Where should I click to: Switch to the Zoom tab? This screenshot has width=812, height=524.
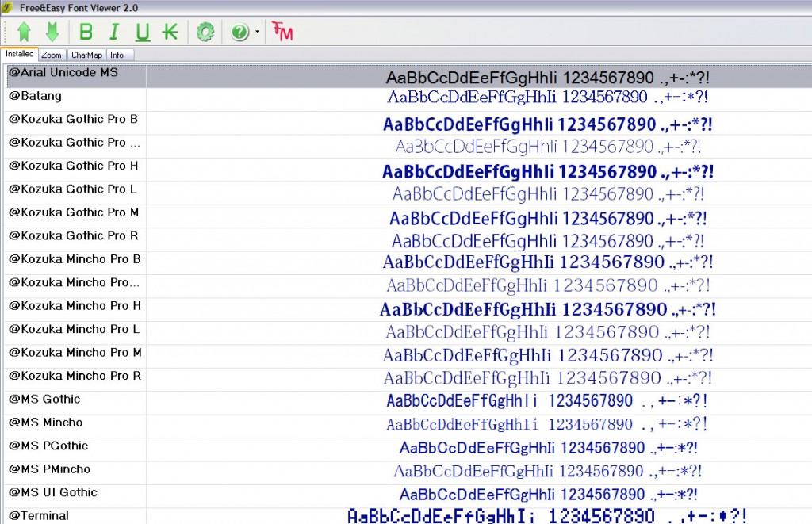coord(51,55)
